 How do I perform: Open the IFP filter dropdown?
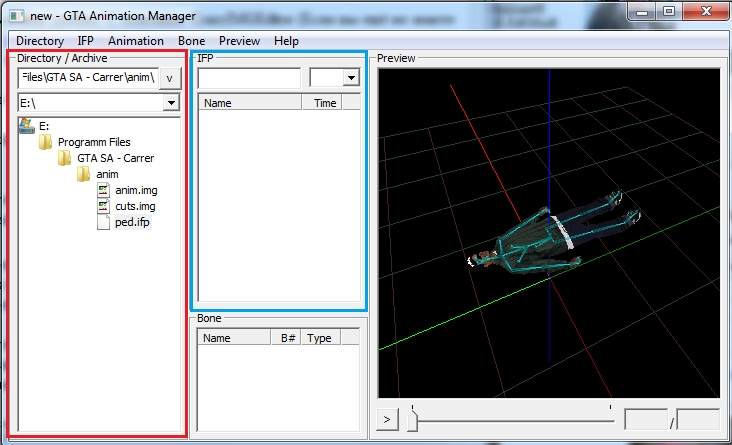tap(350, 78)
